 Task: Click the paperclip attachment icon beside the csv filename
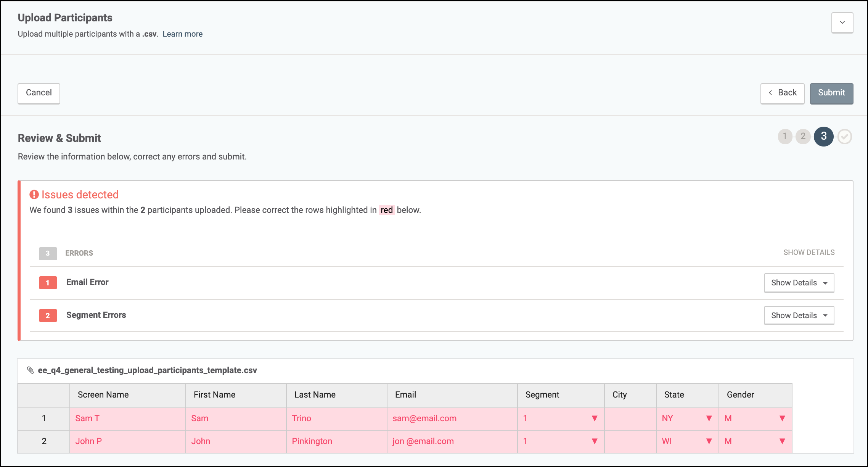(31, 370)
